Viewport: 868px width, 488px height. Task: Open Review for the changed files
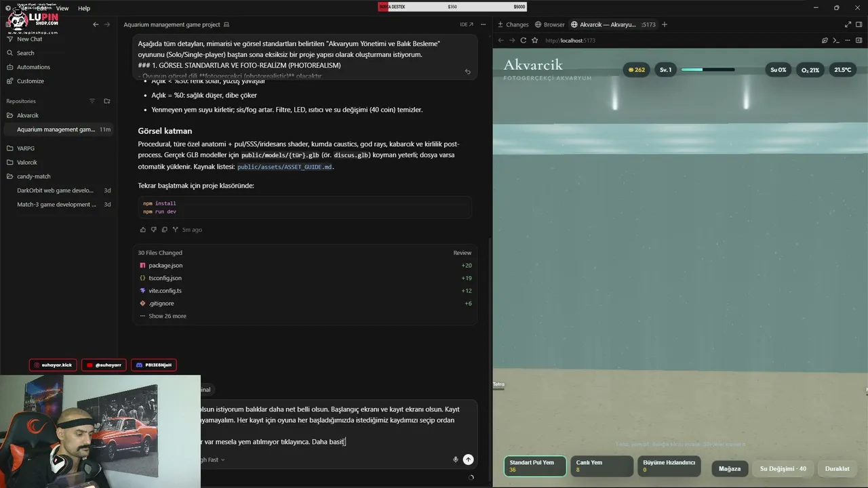point(462,253)
